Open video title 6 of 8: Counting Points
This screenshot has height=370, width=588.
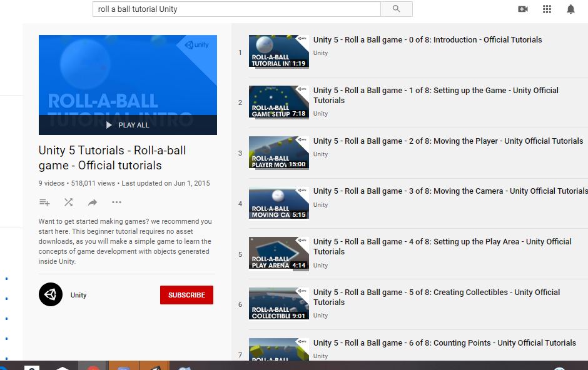coord(444,343)
